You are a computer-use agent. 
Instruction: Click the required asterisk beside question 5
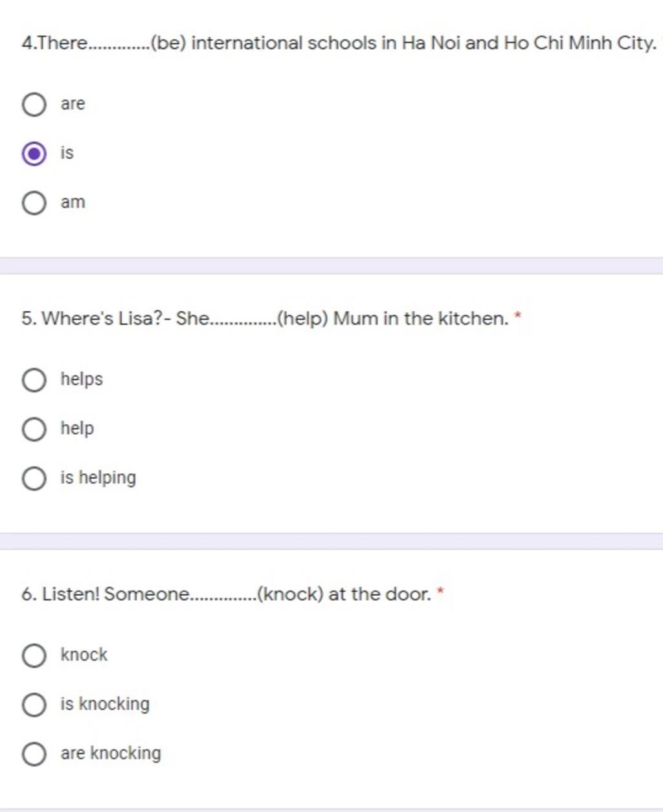517,317
